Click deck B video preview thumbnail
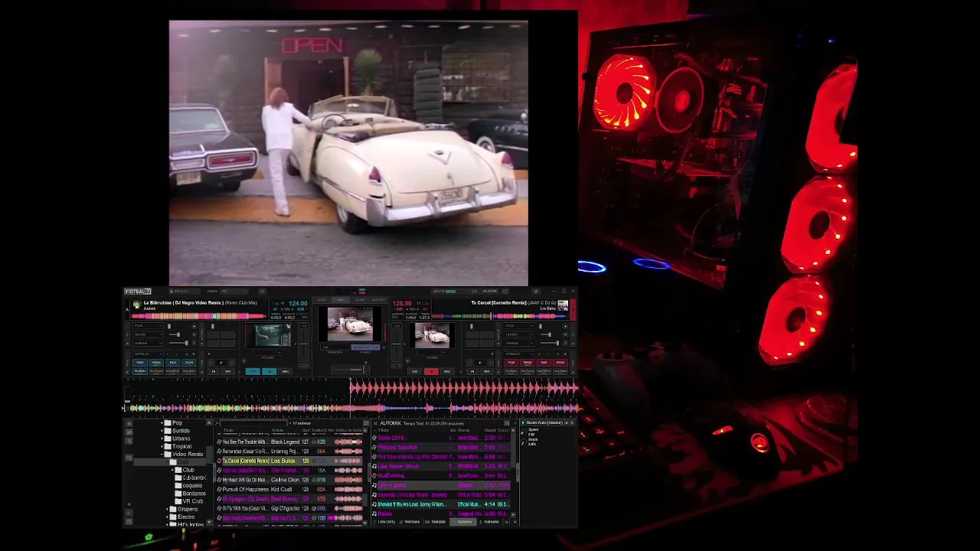980x551 pixels. click(433, 335)
